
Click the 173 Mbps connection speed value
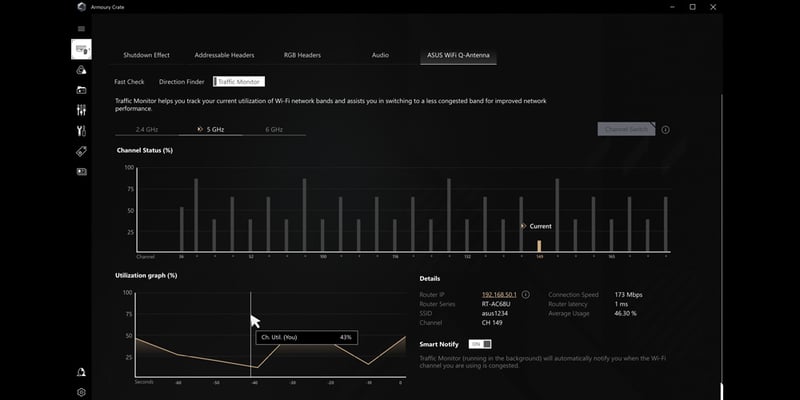point(629,294)
